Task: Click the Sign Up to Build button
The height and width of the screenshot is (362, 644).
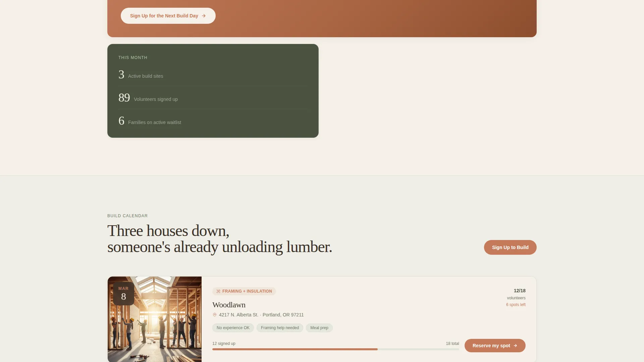Action: coord(510,247)
